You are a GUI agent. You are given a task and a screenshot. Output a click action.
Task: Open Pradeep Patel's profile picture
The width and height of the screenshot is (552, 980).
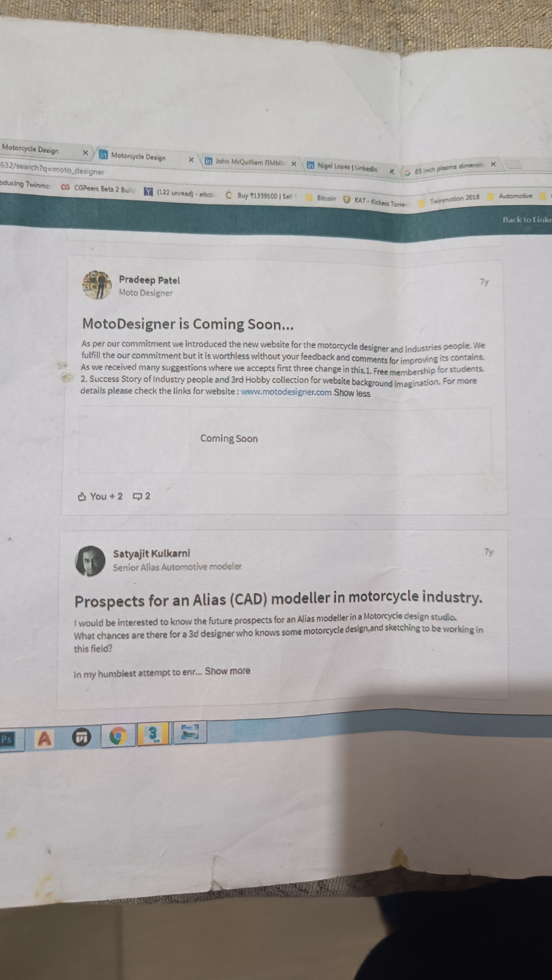[x=97, y=285]
